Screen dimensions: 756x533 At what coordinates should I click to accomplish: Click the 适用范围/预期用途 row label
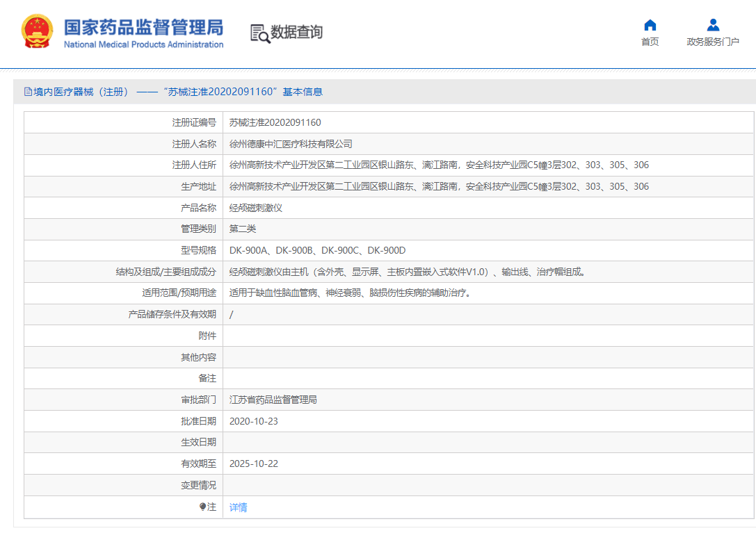click(x=179, y=293)
